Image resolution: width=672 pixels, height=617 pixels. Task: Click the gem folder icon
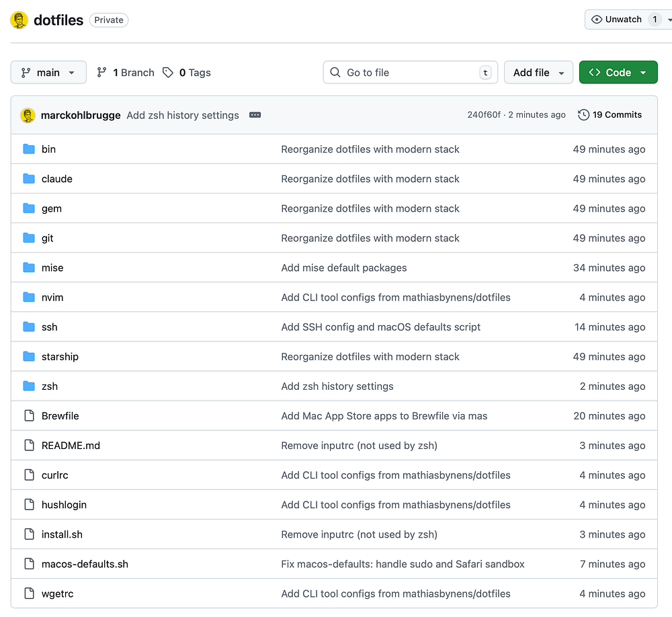pos(29,208)
